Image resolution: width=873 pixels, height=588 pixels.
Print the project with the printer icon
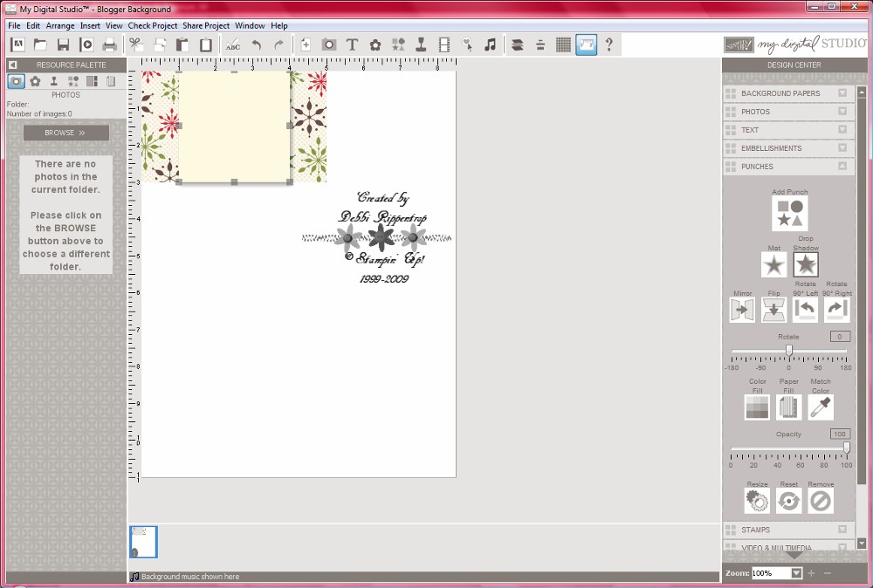[110, 44]
